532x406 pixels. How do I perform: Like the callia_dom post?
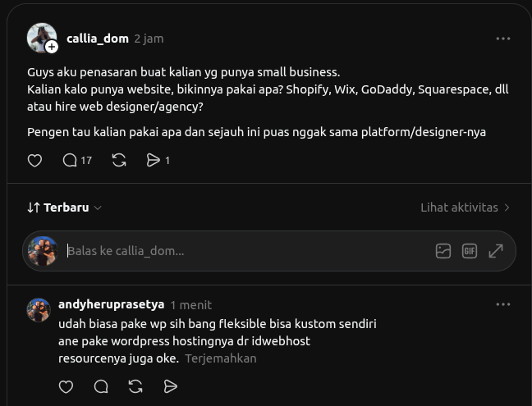click(34, 160)
